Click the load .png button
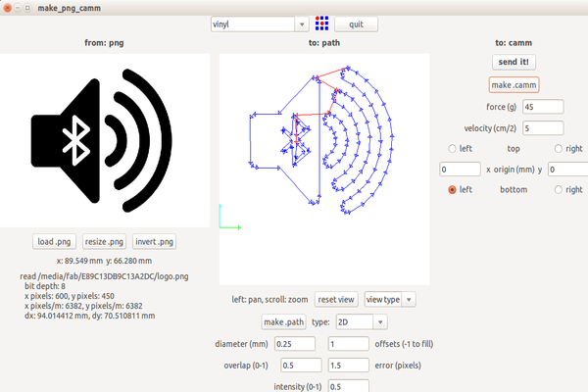 click(54, 242)
